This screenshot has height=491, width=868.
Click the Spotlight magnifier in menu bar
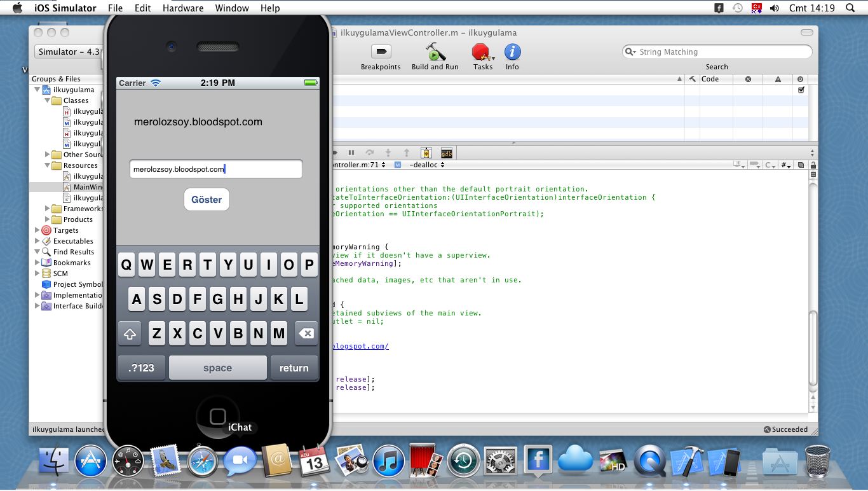(850, 8)
